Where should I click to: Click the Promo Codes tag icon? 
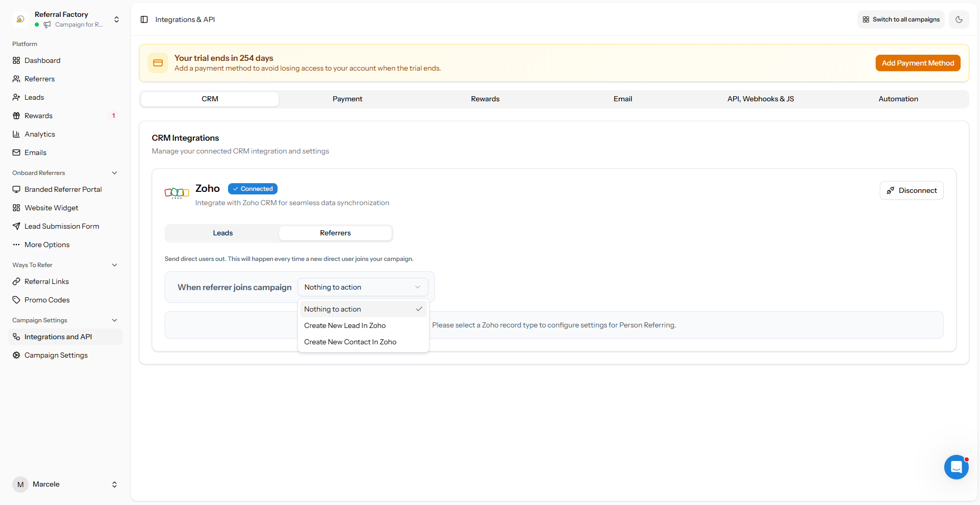click(x=16, y=300)
